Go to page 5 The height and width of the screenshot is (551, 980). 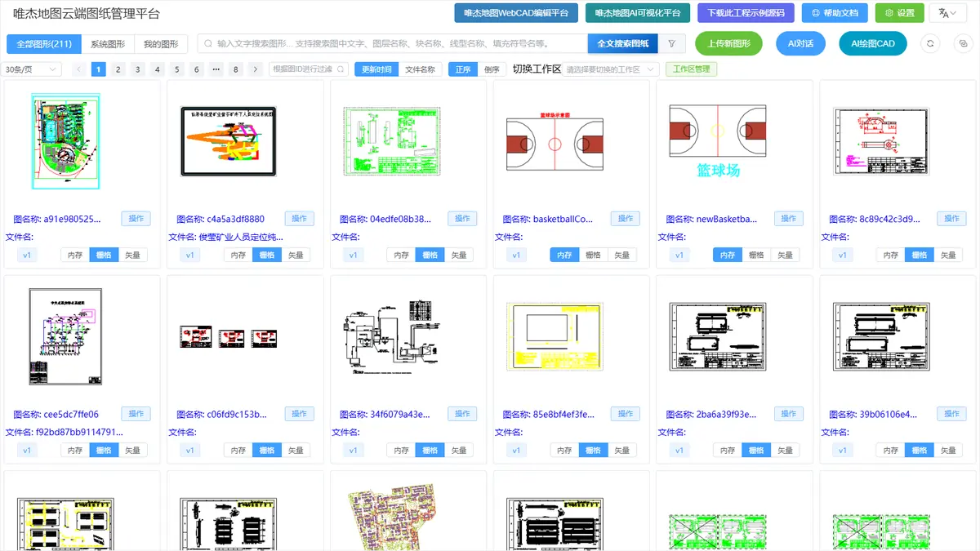[177, 69]
